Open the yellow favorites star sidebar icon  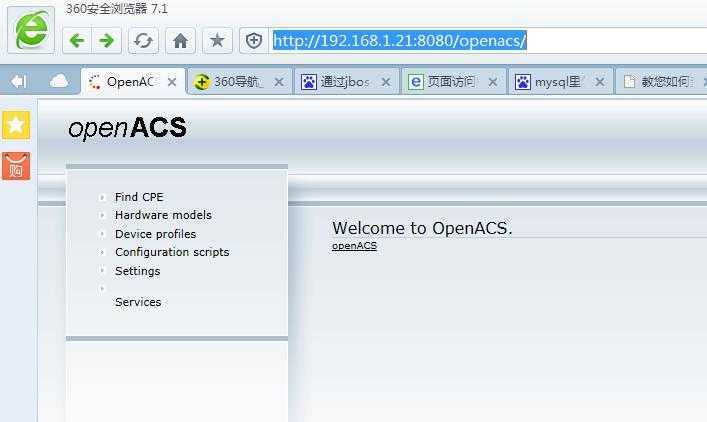pos(16,125)
